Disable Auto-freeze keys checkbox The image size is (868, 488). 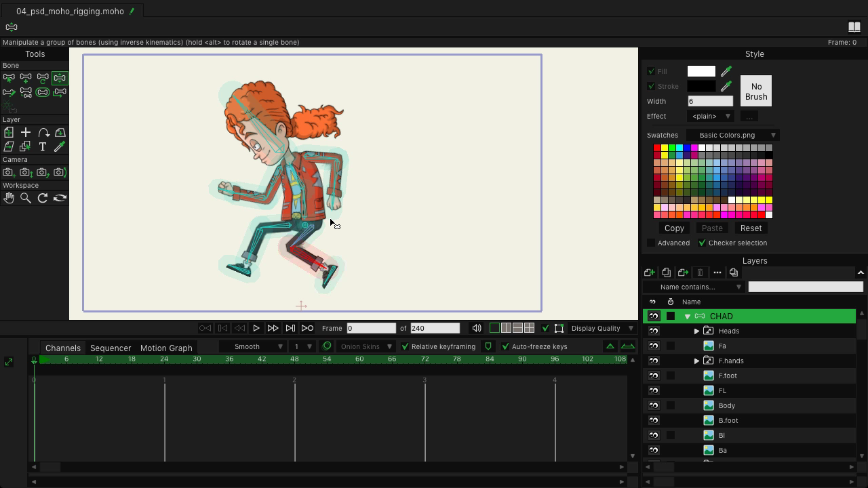(505, 346)
